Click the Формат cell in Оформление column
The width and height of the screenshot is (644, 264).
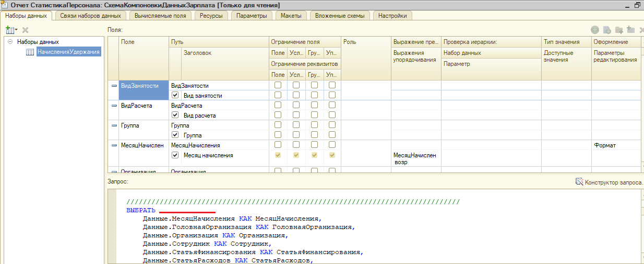coord(605,145)
